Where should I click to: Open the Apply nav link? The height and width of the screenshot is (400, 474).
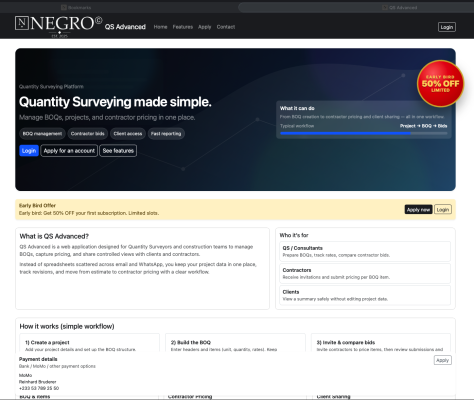tap(205, 27)
